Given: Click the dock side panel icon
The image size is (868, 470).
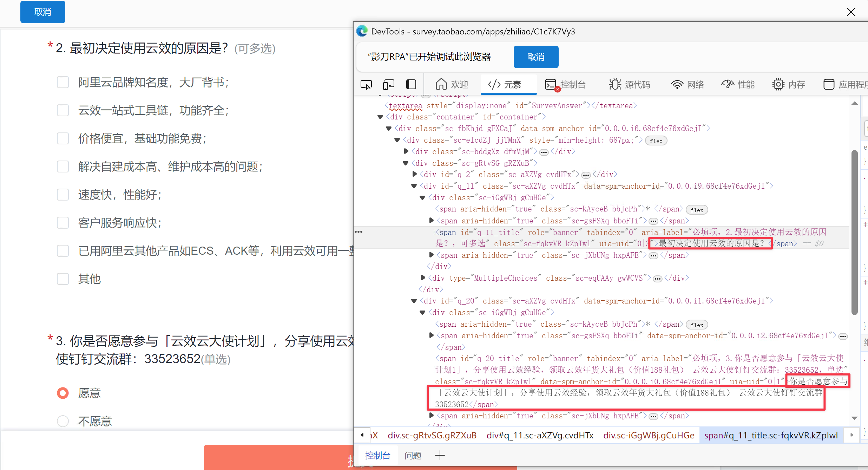Looking at the screenshot, I should pos(411,85).
